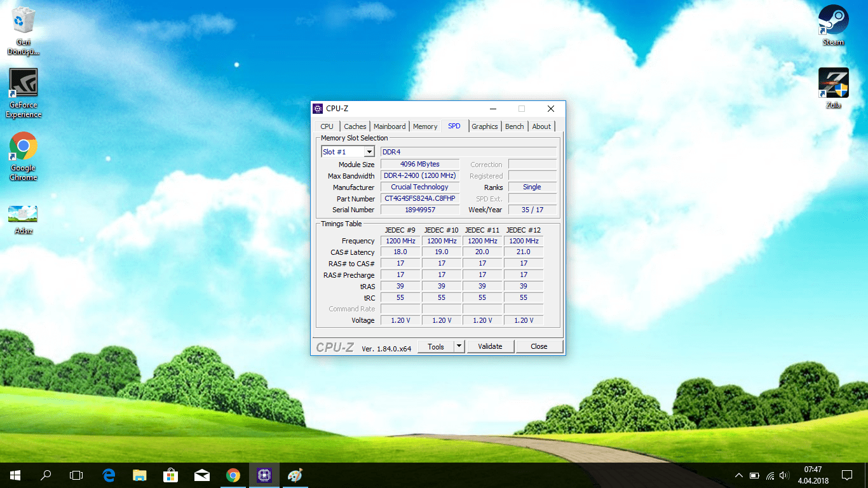The width and height of the screenshot is (868, 488).
Task: Open the Paint app in the taskbar
Action: [295, 475]
